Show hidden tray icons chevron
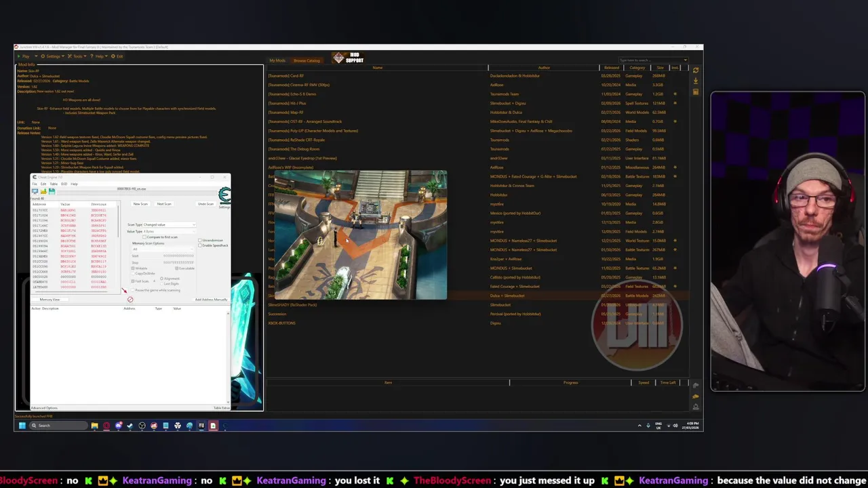Viewport: 868px width, 488px height. tap(639, 426)
